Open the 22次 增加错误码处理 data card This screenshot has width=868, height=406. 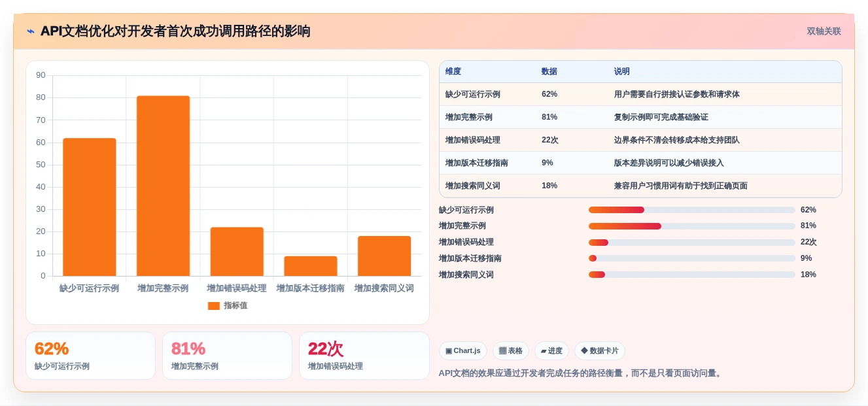coord(364,356)
